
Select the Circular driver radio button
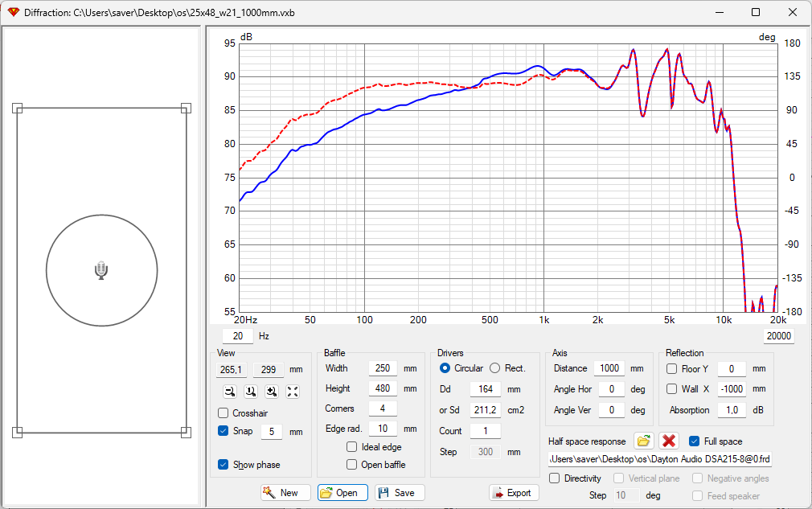point(445,368)
